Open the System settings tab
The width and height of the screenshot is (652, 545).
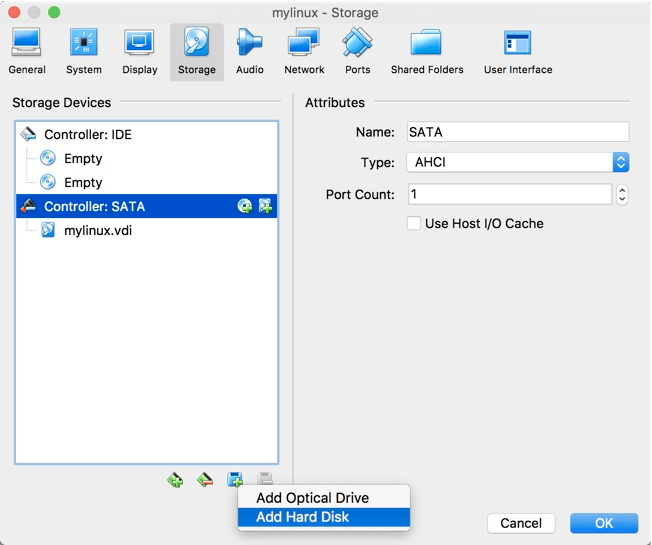tap(84, 52)
